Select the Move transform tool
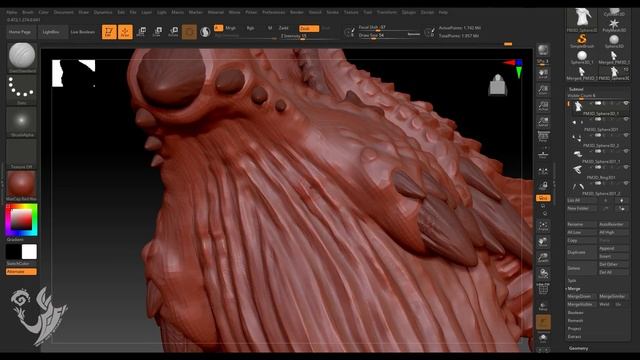The image size is (640, 360). point(141,32)
